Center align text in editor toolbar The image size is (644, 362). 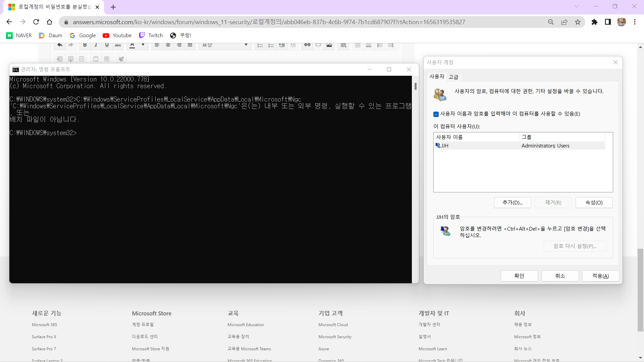click(168, 45)
